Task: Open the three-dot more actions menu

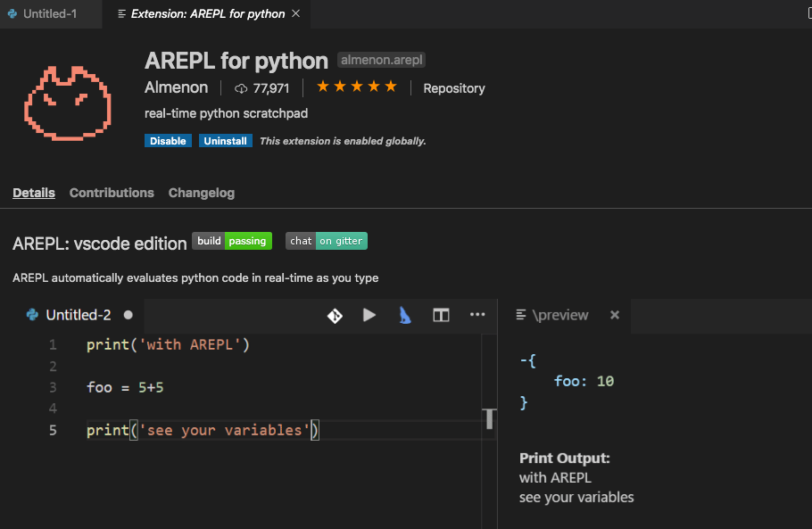Action: tap(477, 314)
